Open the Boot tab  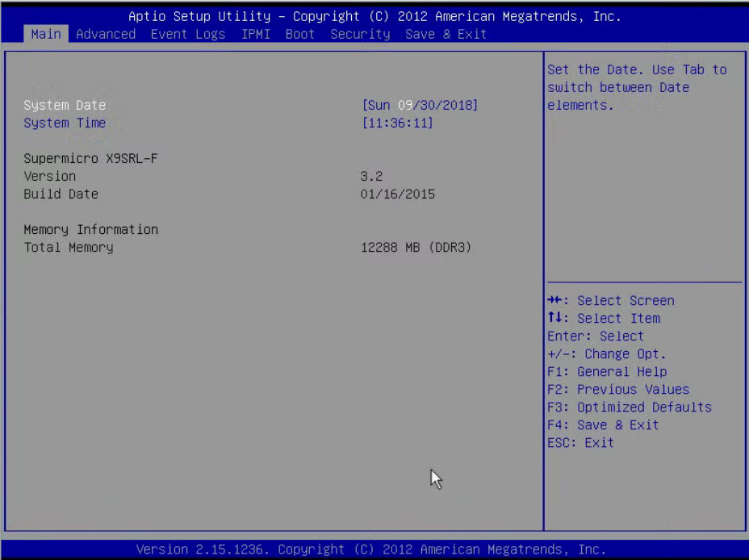(300, 35)
